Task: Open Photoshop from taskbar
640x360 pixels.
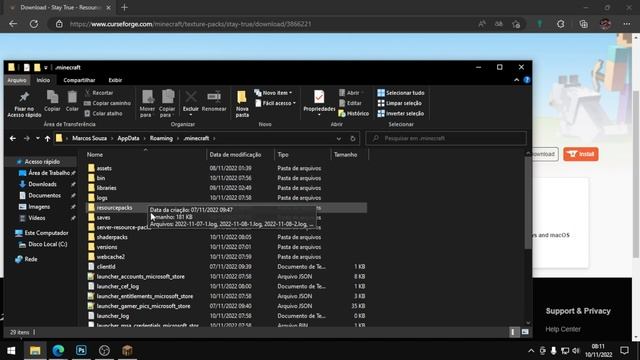Action: coord(81,350)
